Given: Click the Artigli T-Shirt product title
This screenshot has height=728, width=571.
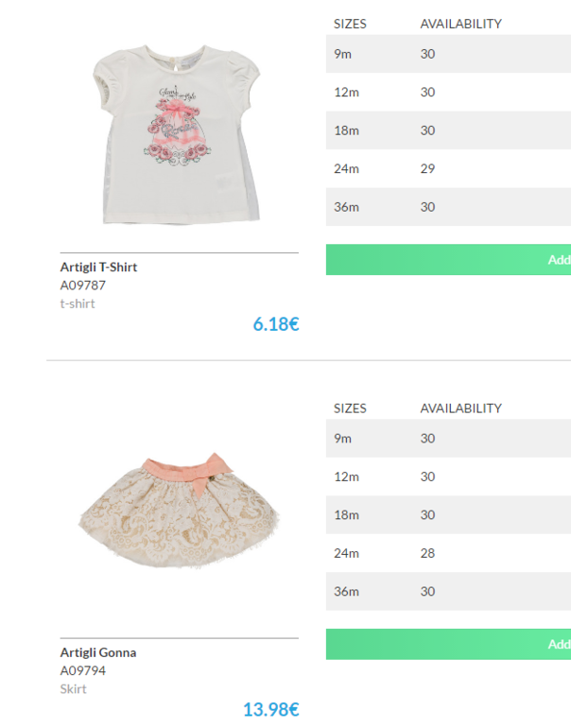Looking at the screenshot, I should coord(98,267).
